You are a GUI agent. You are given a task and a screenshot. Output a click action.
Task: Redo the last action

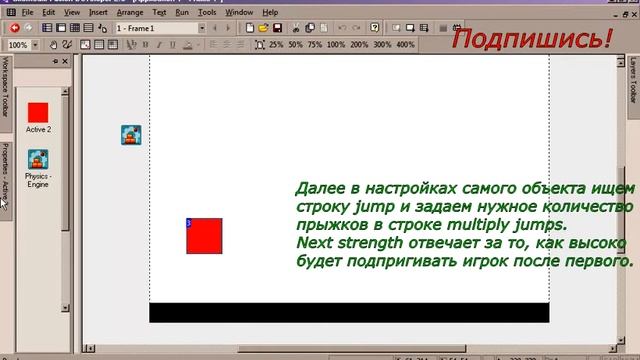pos(356,28)
